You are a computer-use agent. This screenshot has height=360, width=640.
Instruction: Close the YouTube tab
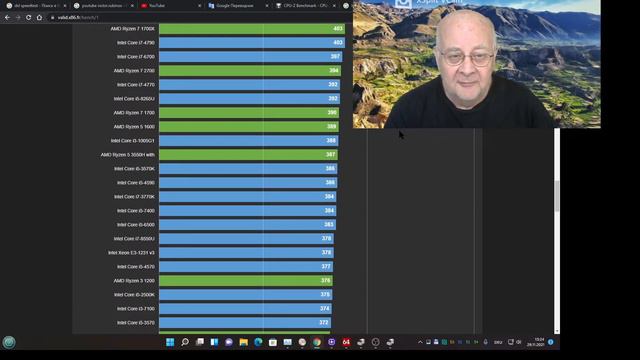[x=200, y=6]
